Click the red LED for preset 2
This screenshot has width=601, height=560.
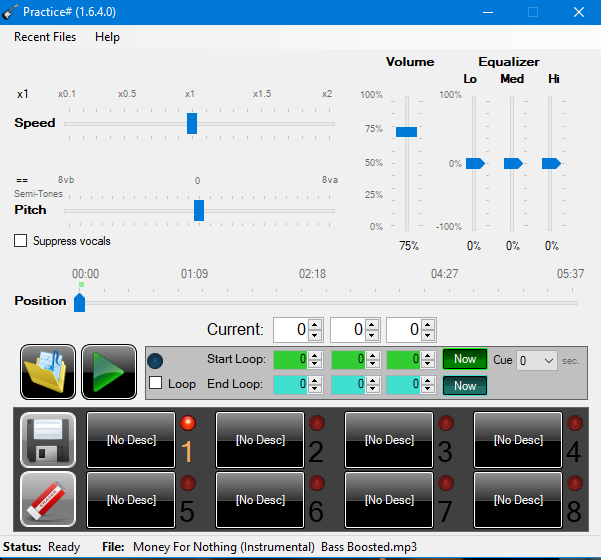point(317,423)
